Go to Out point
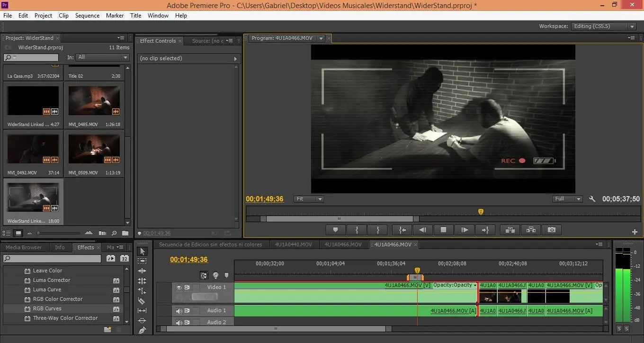 pyautogui.click(x=485, y=230)
